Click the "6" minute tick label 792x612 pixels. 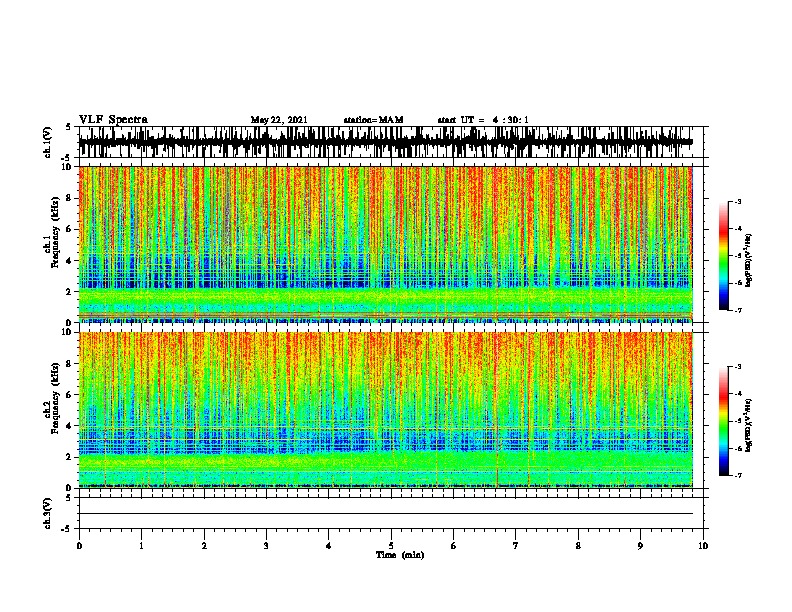click(454, 545)
